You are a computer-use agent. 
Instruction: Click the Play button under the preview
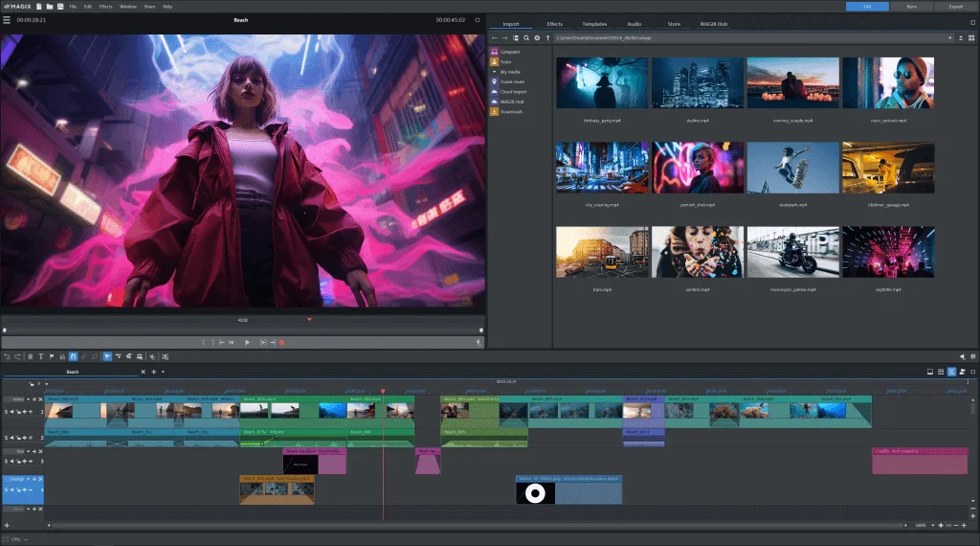pos(247,342)
